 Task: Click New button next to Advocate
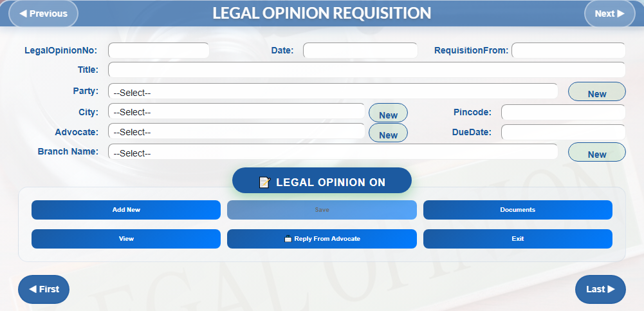(x=388, y=134)
